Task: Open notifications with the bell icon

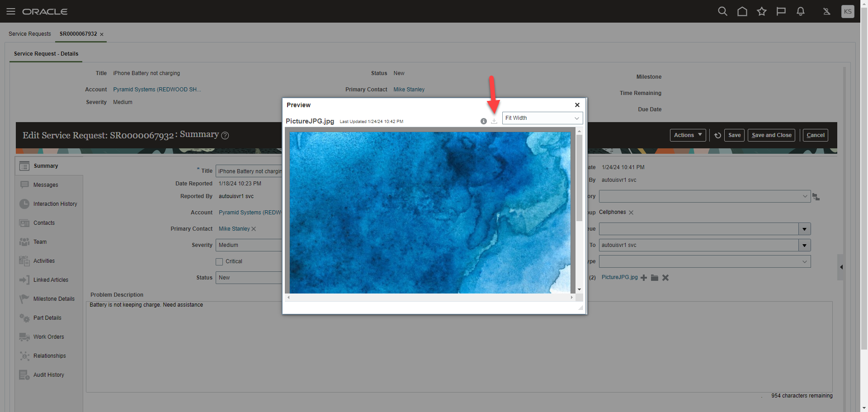Action: pos(800,11)
